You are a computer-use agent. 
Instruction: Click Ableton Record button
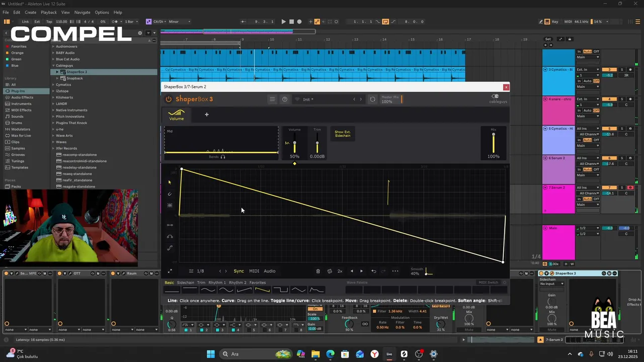(x=299, y=22)
